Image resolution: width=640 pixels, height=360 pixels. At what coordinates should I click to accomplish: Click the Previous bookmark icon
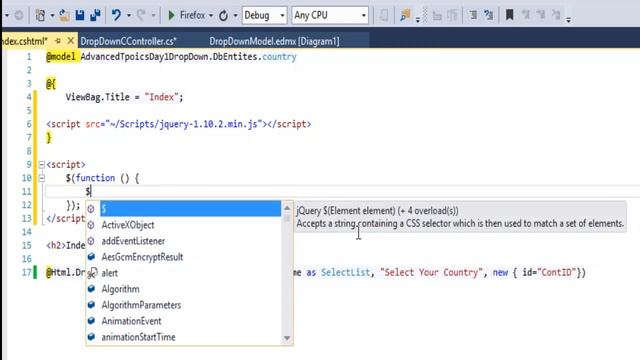[526, 16]
